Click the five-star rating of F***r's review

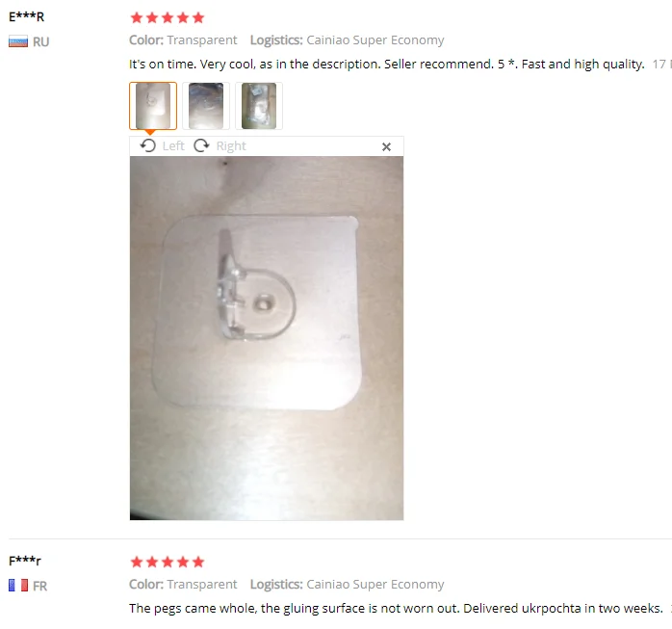168,562
